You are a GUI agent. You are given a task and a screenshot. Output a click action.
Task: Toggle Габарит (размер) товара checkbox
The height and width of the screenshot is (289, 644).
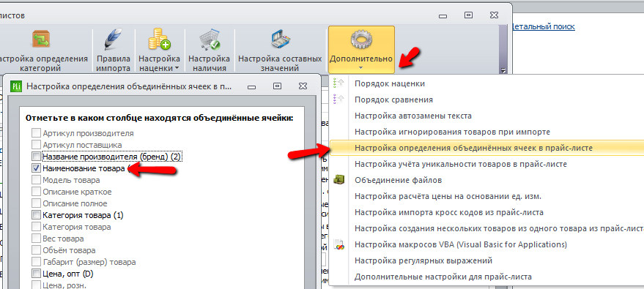[37, 262]
